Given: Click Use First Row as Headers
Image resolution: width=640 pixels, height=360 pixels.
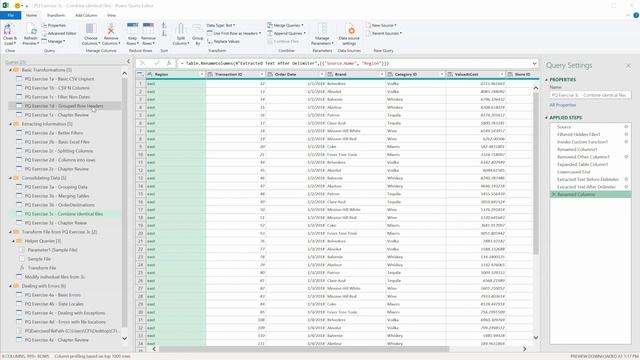Looking at the screenshot, I should tap(234, 33).
